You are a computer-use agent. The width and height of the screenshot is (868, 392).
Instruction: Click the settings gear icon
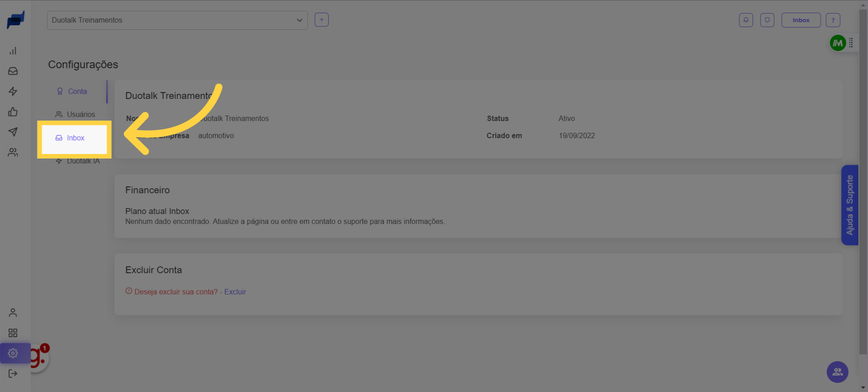point(13,353)
